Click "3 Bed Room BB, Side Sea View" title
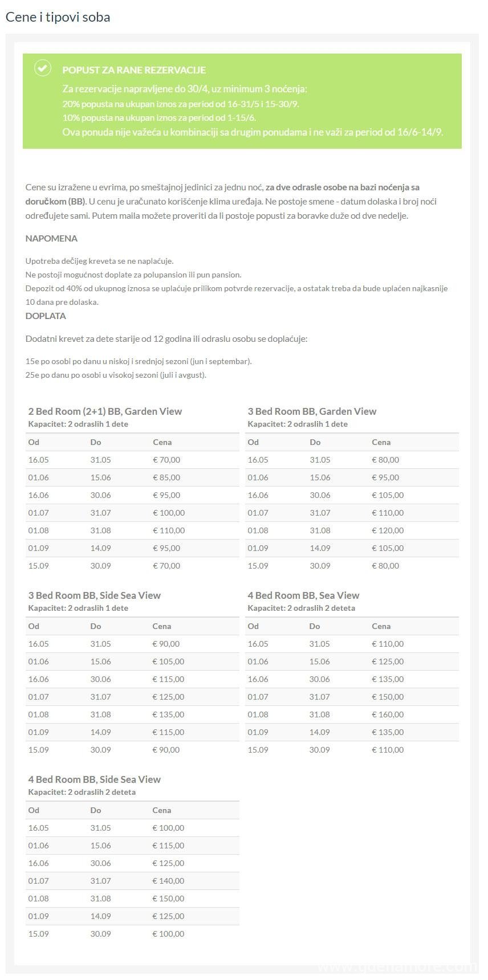Image resolution: width=488 pixels, height=980 pixels. pos(95,595)
